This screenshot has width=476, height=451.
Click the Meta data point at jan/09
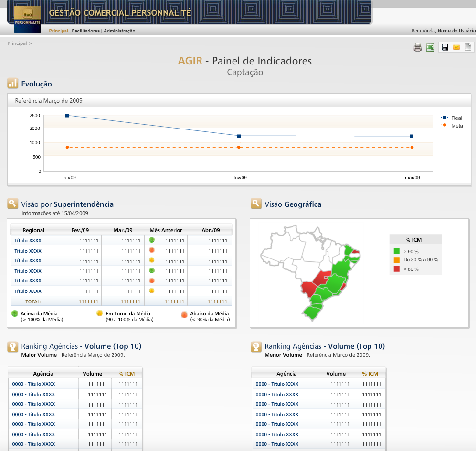[67, 147]
